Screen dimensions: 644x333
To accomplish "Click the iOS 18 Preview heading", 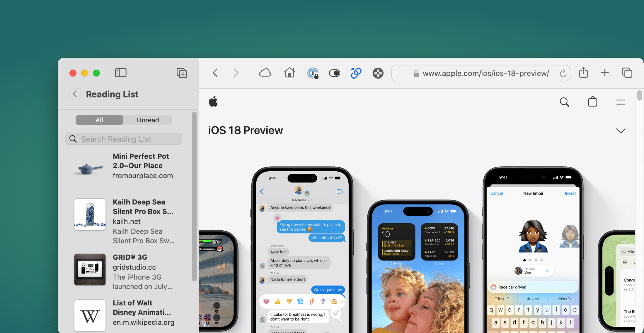I will coord(245,130).
